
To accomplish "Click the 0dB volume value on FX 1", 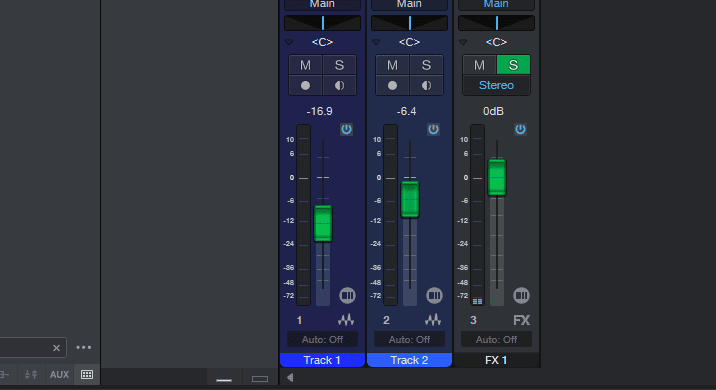I will [493, 111].
